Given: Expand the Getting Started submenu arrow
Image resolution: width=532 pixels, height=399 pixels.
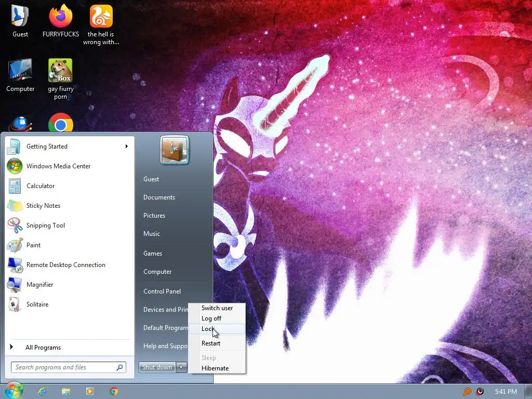Looking at the screenshot, I should (x=127, y=146).
